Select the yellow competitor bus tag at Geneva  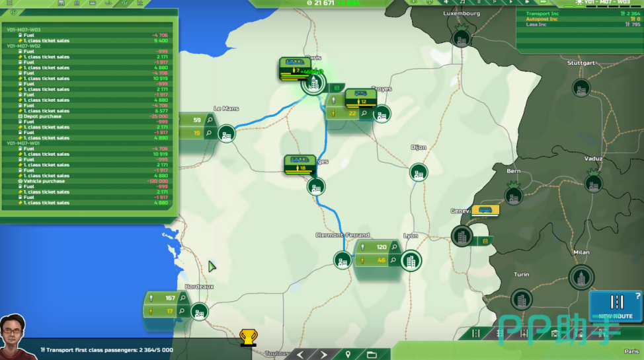click(485, 210)
